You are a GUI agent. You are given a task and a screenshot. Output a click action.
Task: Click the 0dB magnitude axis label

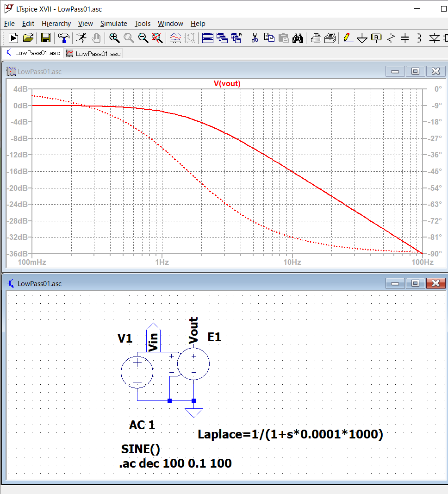(x=20, y=106)
